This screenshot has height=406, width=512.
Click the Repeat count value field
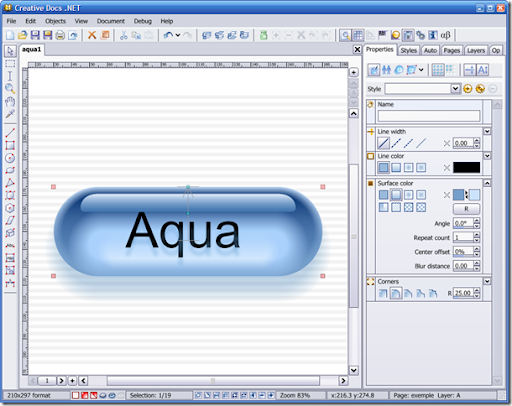pyautogui.click(x=463, y=237)
